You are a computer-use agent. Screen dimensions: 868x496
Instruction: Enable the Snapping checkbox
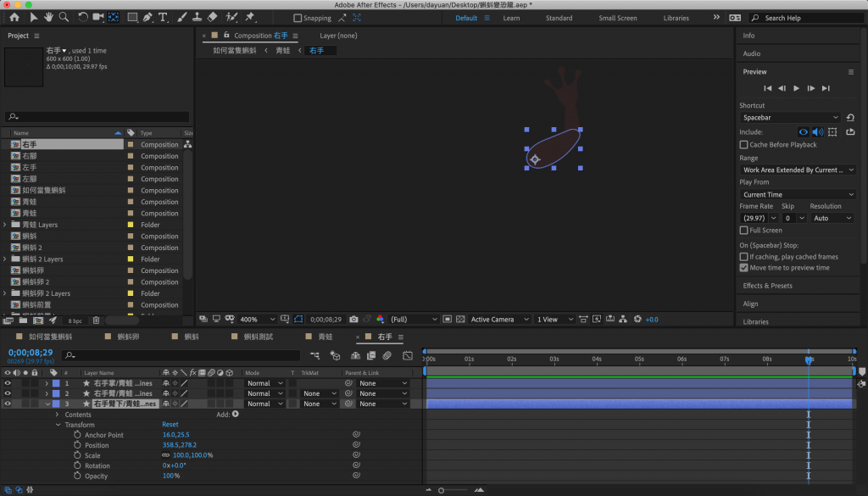tap(298, 19)
